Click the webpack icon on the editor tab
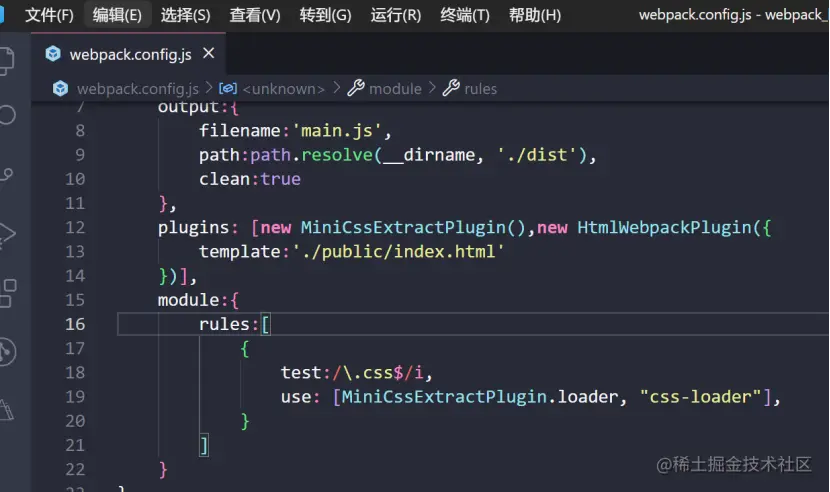830x492 pixels. pos(53,53)
